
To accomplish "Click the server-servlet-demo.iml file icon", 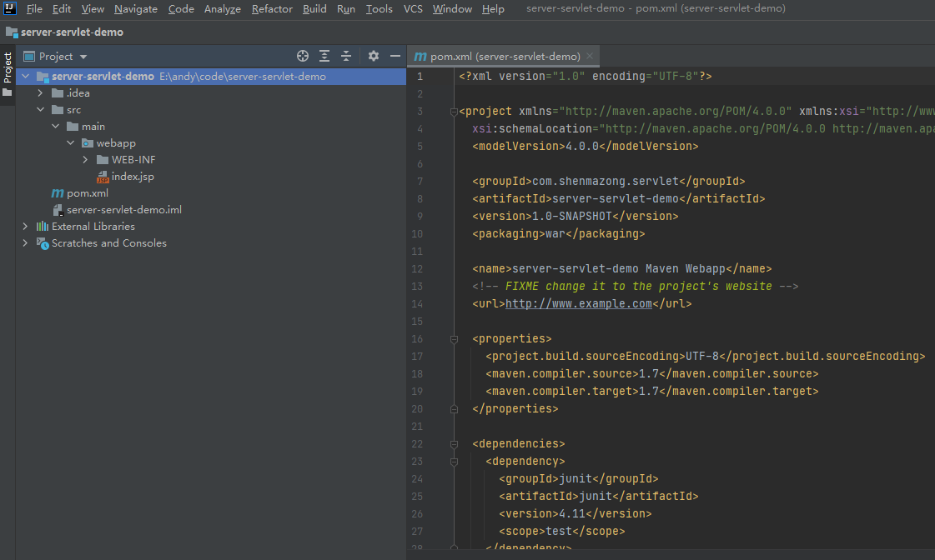I will [x=58, y=210].
